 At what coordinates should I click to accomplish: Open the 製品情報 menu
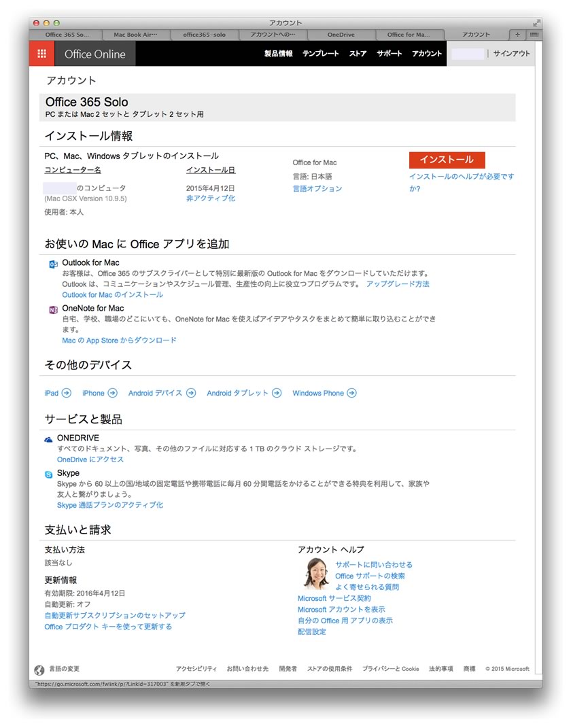279,54
